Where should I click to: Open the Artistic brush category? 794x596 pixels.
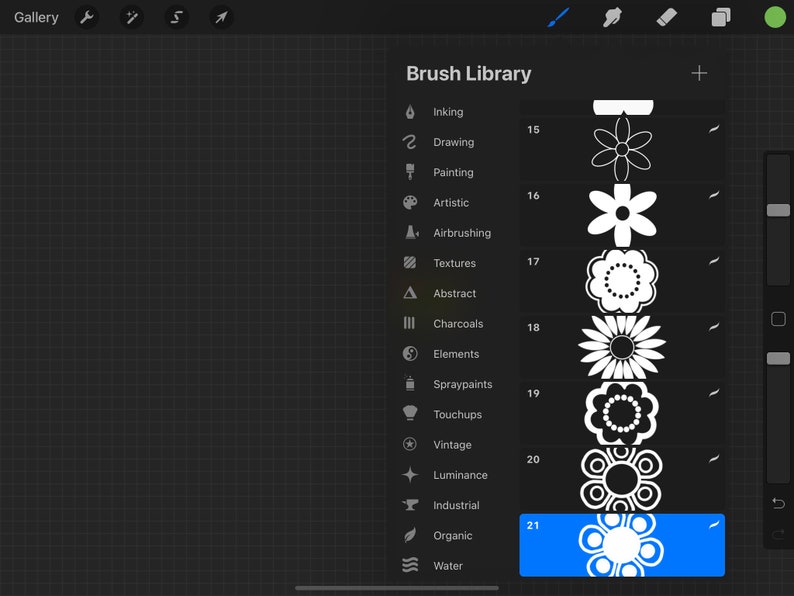[451, 203]
